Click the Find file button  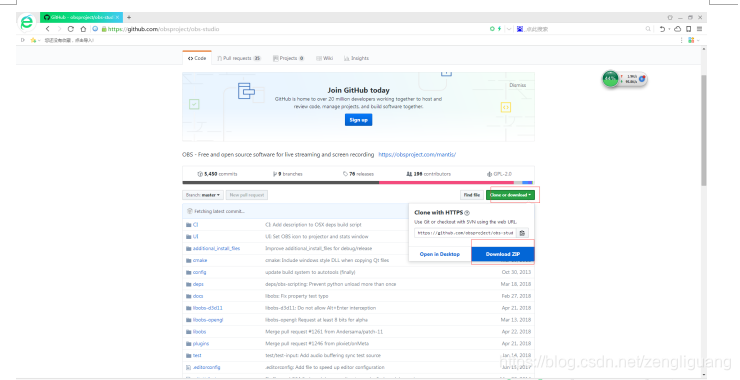pyautogui.click(x=471, y=195)
